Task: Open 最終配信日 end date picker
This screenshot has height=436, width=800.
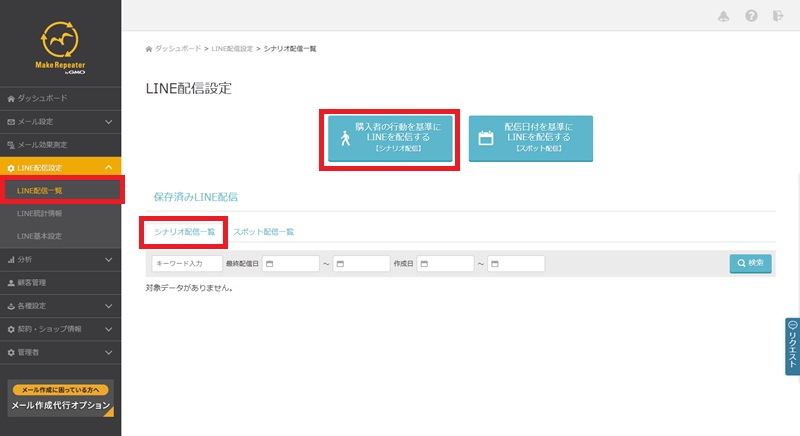Action: coord(361,264)
